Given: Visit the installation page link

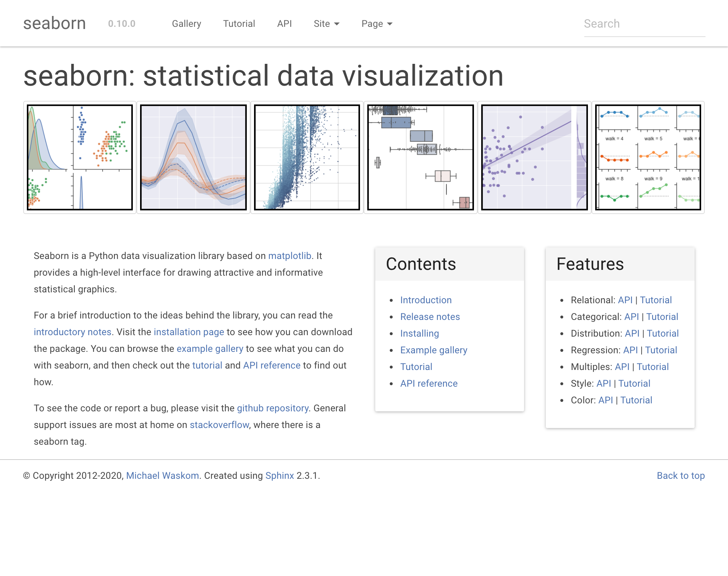Looking at the screenshot, I should coord(188,332).
